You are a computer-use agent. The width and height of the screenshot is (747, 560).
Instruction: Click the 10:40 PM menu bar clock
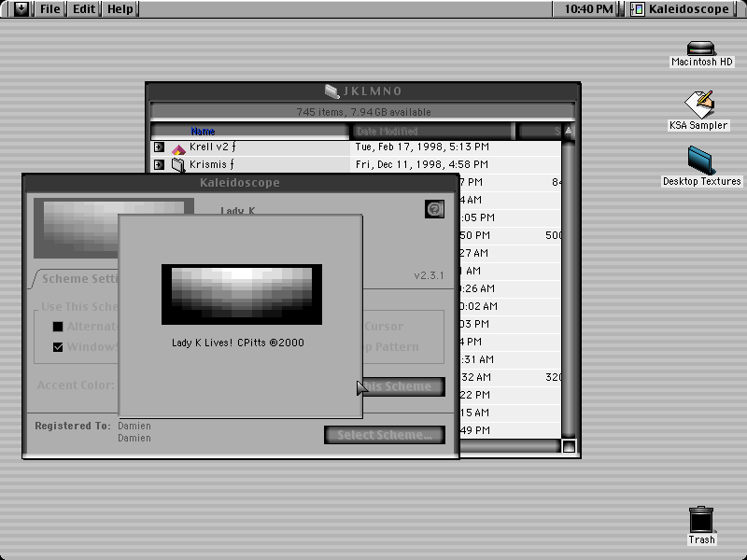click(588, 8)
